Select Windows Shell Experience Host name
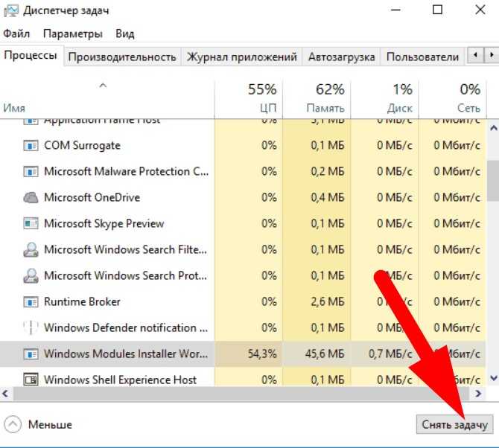 [120, 380]
